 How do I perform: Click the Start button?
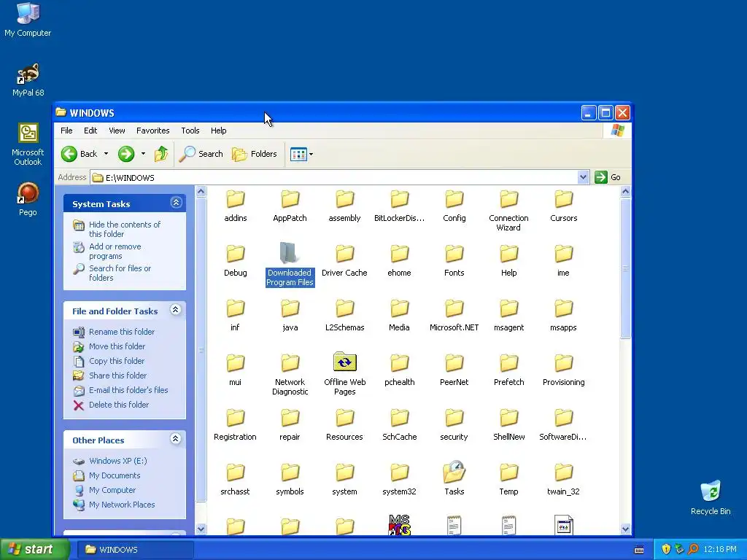(x=35, y=549)
